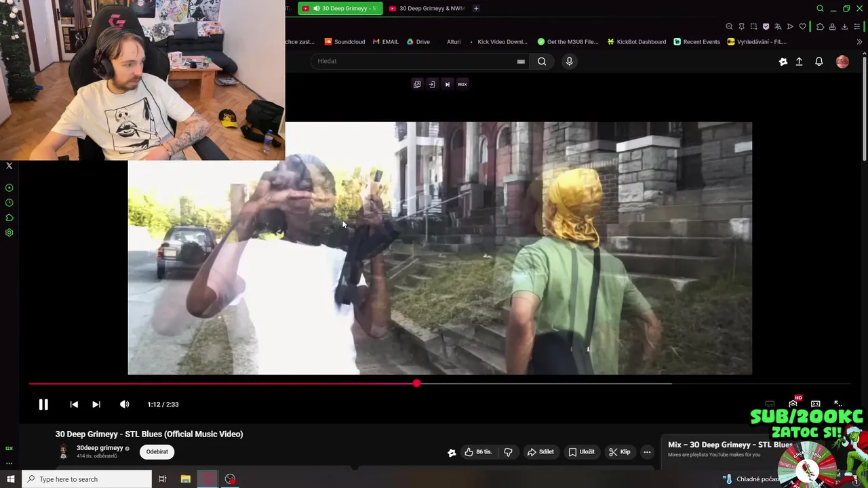
Task: Switch to the 30 Deep Grimeyy - S tab
Action: click(339, 8)
